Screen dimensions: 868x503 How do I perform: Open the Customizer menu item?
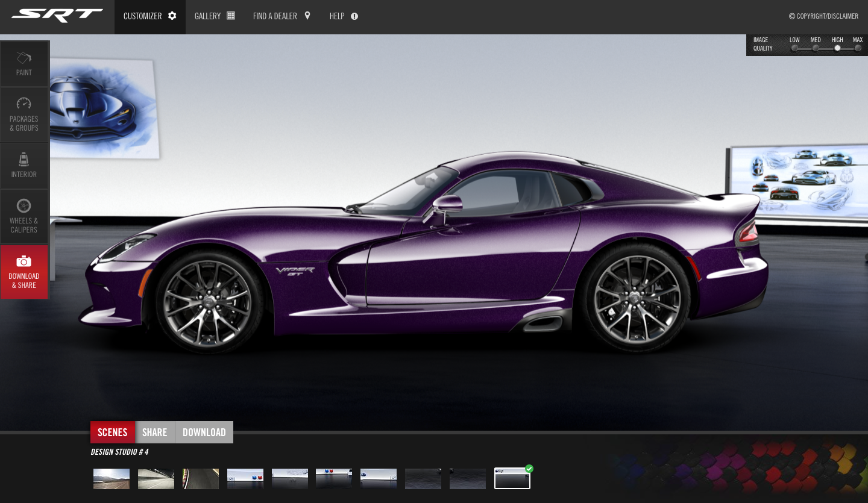(x=150, y=16)
